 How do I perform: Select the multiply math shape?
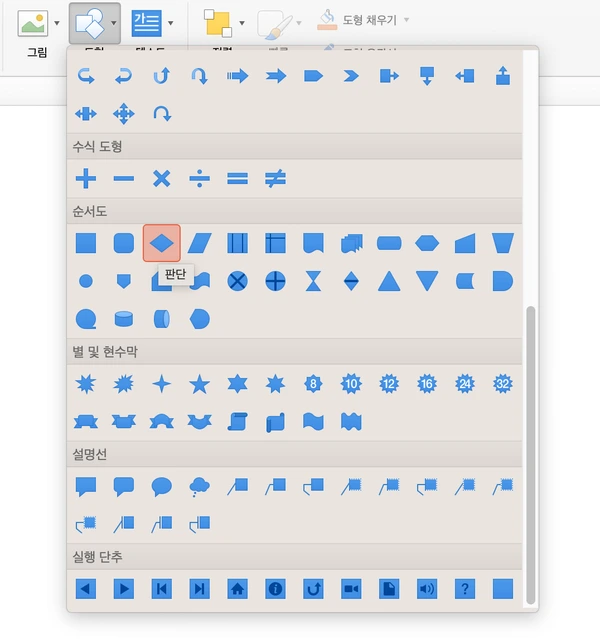point(162,178)
